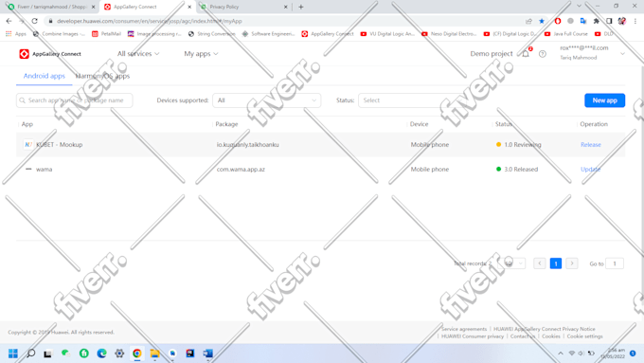
Task: Open the tab search chevron
Action: (x=579, y=7)
